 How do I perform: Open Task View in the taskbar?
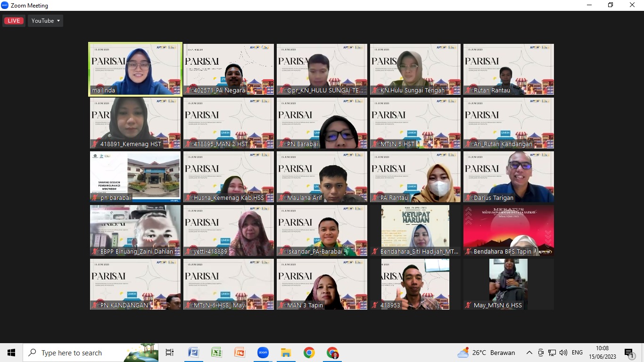pyautogui.click(x=170, y=353)
